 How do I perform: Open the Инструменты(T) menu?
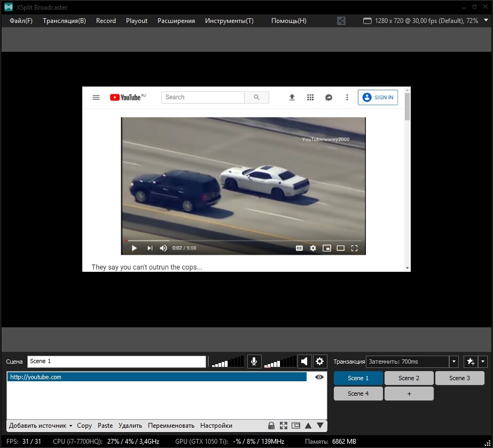point(229,21)
